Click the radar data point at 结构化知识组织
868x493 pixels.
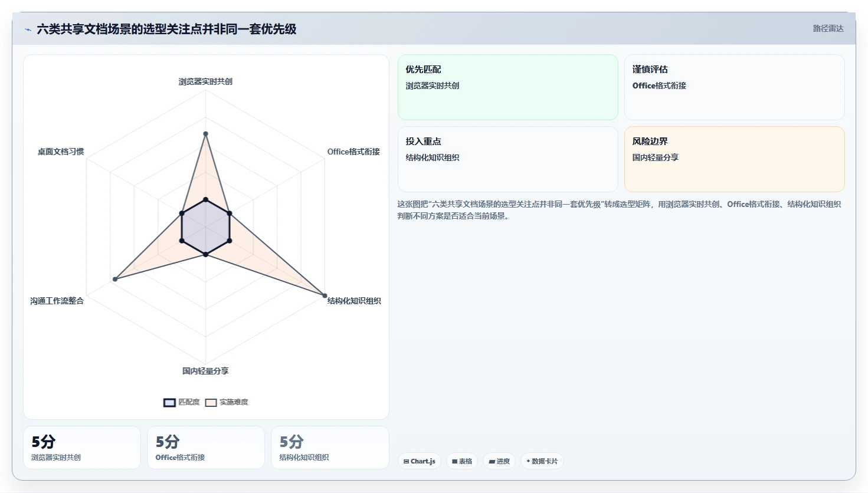pyautogui.click(x=325, y=295)
